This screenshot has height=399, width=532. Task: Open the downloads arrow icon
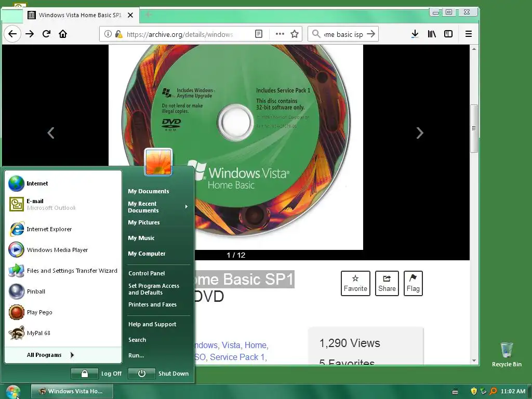[x=415, y=34]
